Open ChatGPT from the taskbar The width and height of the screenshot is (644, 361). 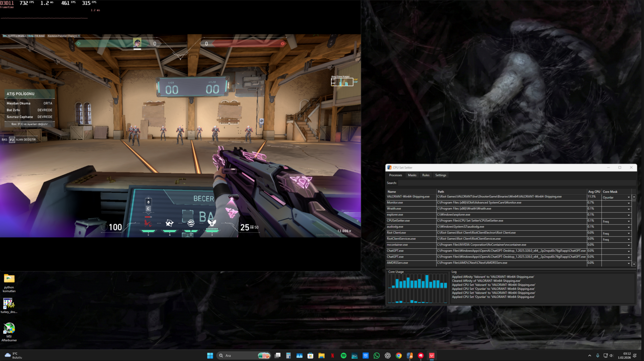[388, 356]
